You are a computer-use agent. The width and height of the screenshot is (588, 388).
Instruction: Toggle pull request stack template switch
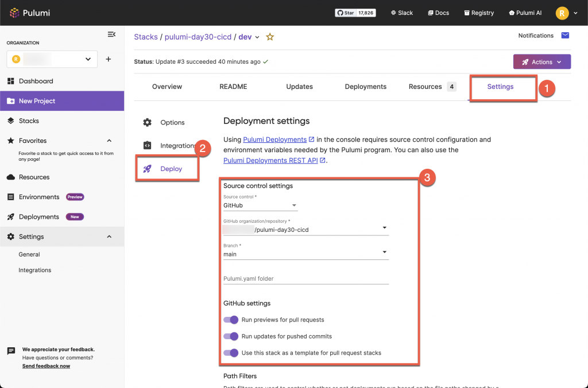(x=231, y=353)
